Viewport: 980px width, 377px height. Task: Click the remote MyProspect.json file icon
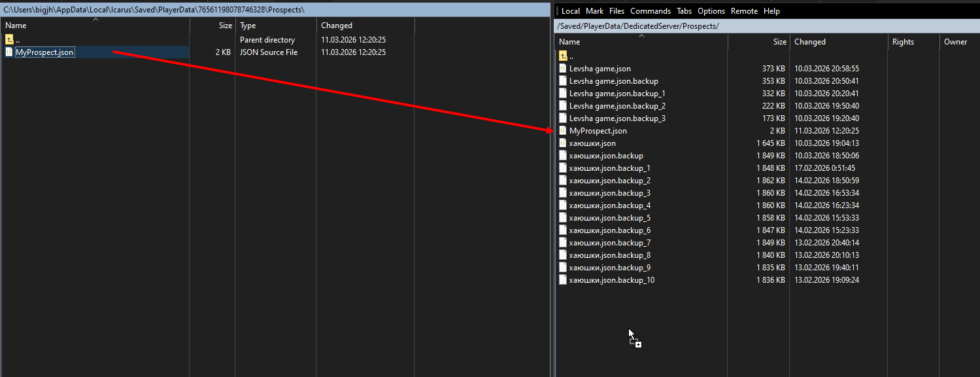point(563,131)
